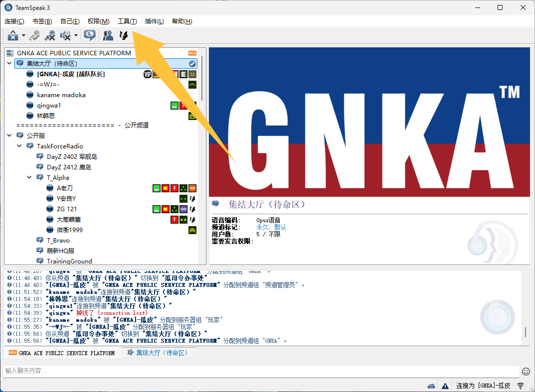The height and width of the screenshot is (392, 535).
Task: Click the two-star rank badge beside Y安良Y
Action: (183, 199)
